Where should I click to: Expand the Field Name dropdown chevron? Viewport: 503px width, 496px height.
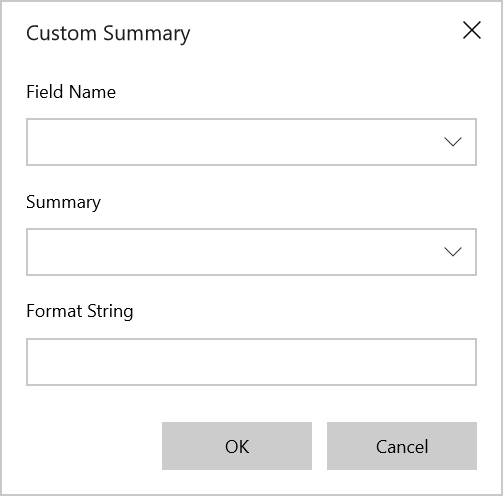coord(453,142)
